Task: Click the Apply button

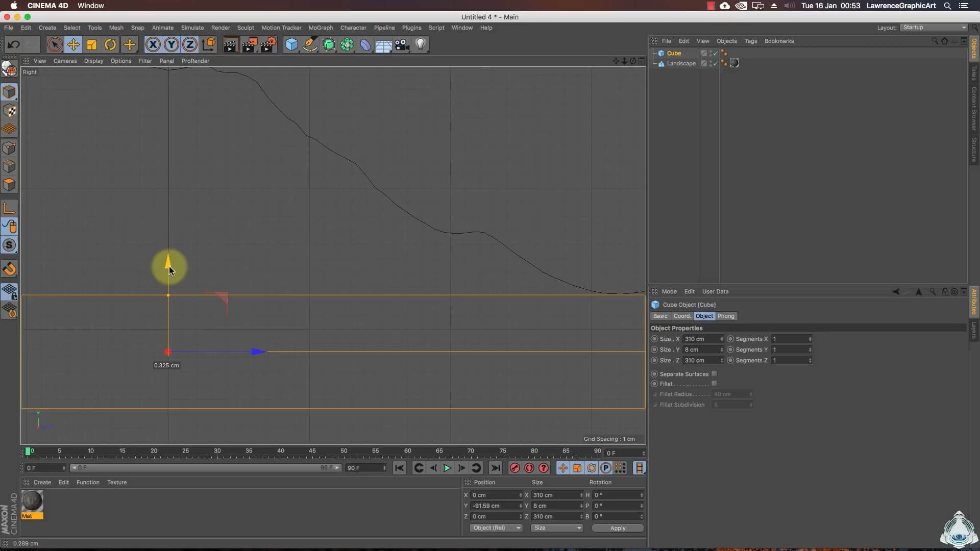Action: tap(618, 528)
